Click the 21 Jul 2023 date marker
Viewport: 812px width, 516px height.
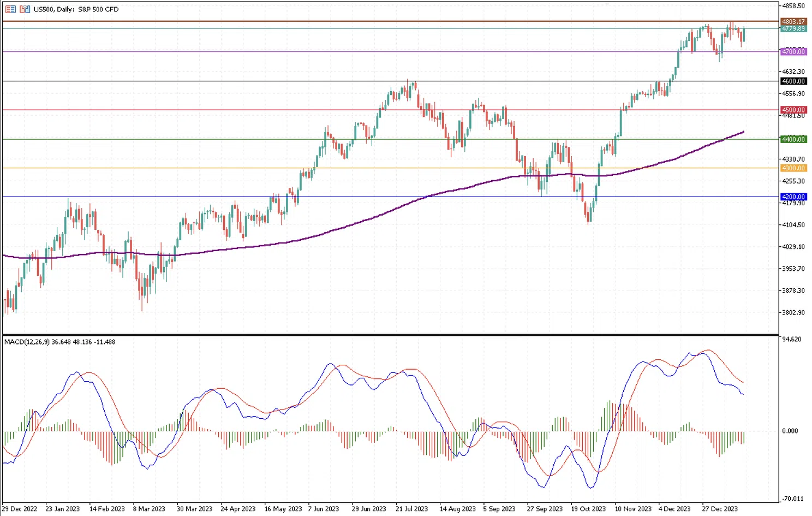pos(411,509)
